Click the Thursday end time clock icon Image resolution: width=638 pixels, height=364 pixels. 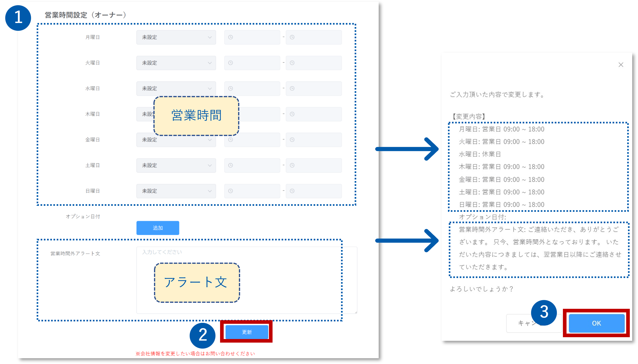pos(292,114)
